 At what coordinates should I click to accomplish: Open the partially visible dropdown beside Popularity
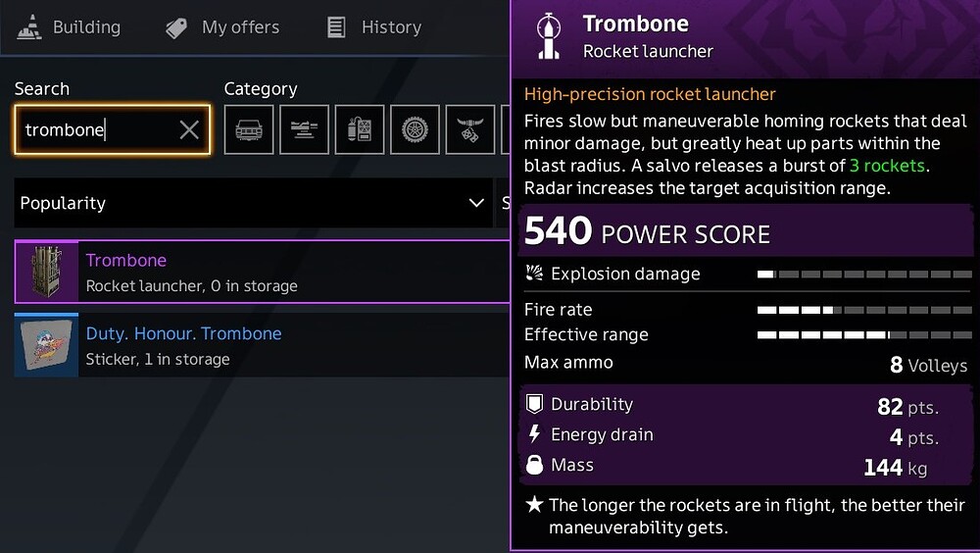click(x=504, y=203)
